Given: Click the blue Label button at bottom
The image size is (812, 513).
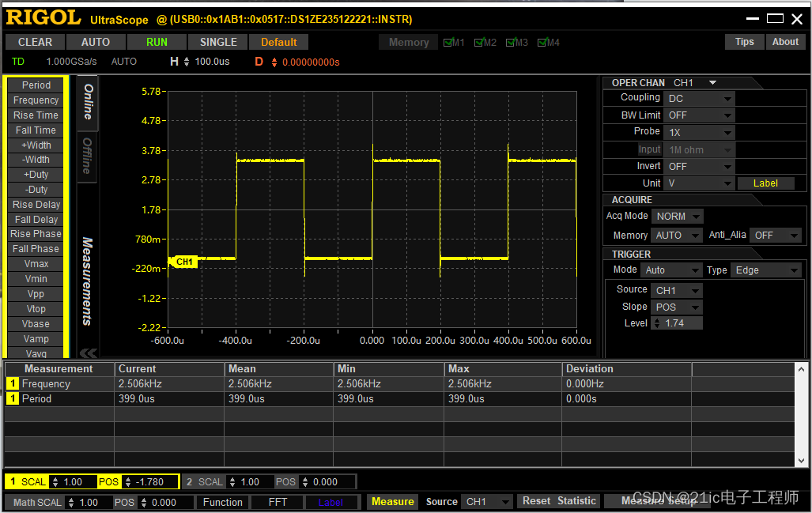Looking at the screenshot, I should [x=331, y=502].
